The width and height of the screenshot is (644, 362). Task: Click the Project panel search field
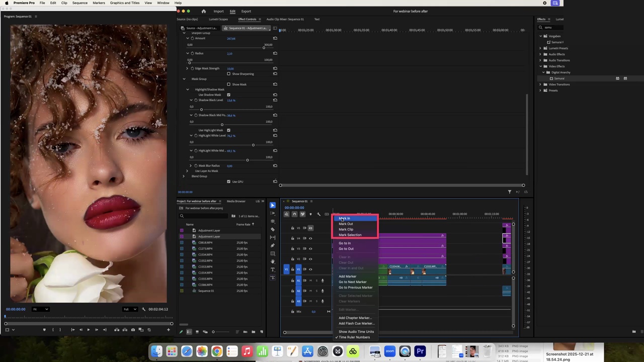205,216
